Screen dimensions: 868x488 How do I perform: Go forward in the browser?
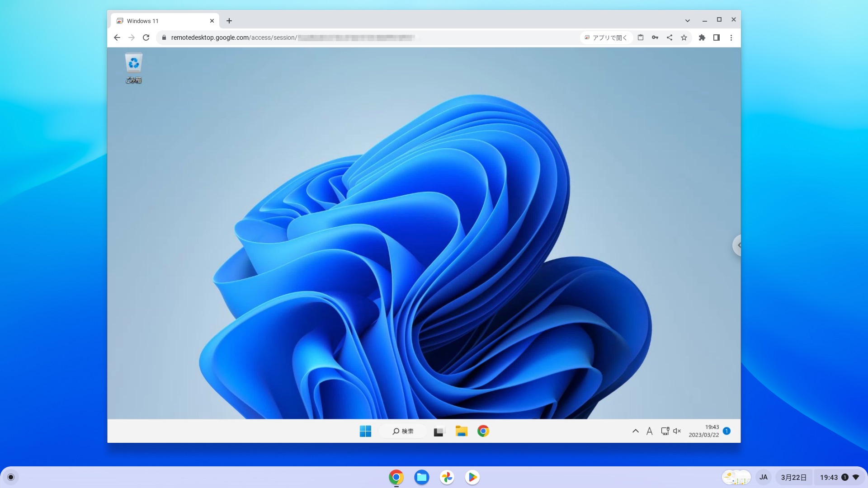[132, 38]
